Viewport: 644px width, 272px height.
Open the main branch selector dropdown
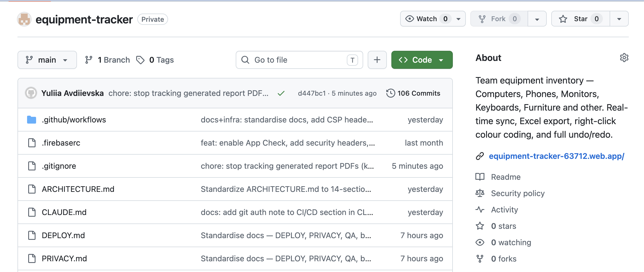[47, 60]
